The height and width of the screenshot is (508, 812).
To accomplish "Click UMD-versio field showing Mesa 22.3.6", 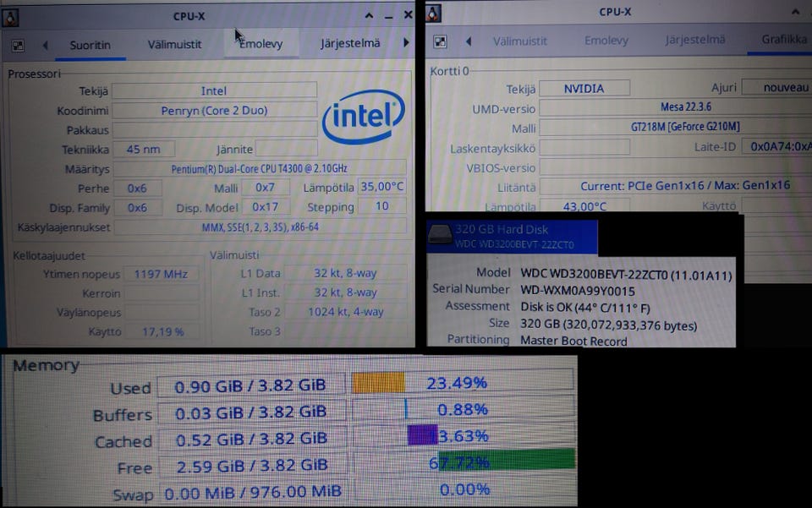I will pyautogui.click(x=676, y=107).
